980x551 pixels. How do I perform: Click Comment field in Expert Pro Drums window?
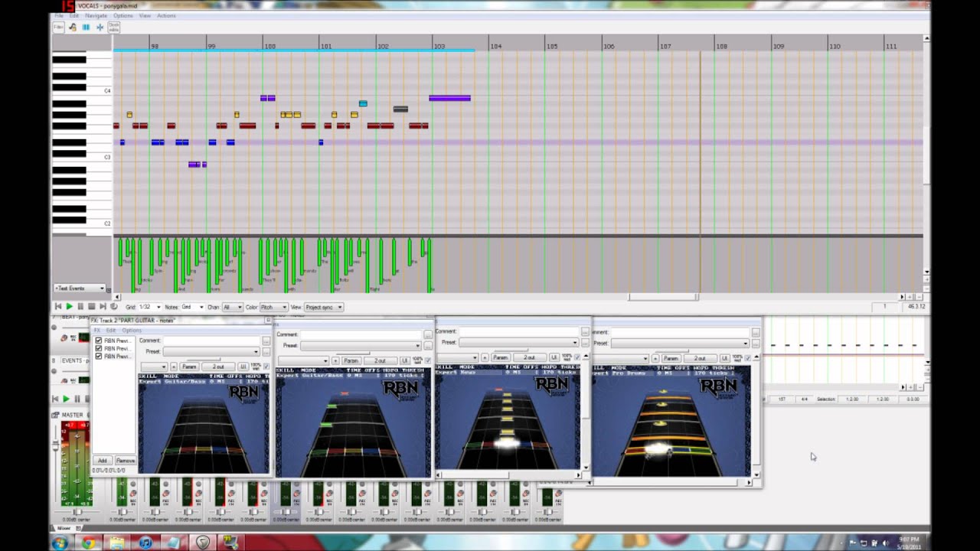click(680, 332)
